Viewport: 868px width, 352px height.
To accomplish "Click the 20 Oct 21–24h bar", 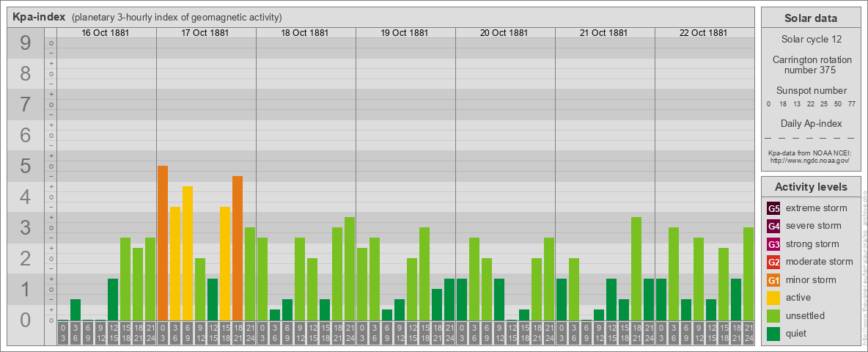I will [548, 279].
